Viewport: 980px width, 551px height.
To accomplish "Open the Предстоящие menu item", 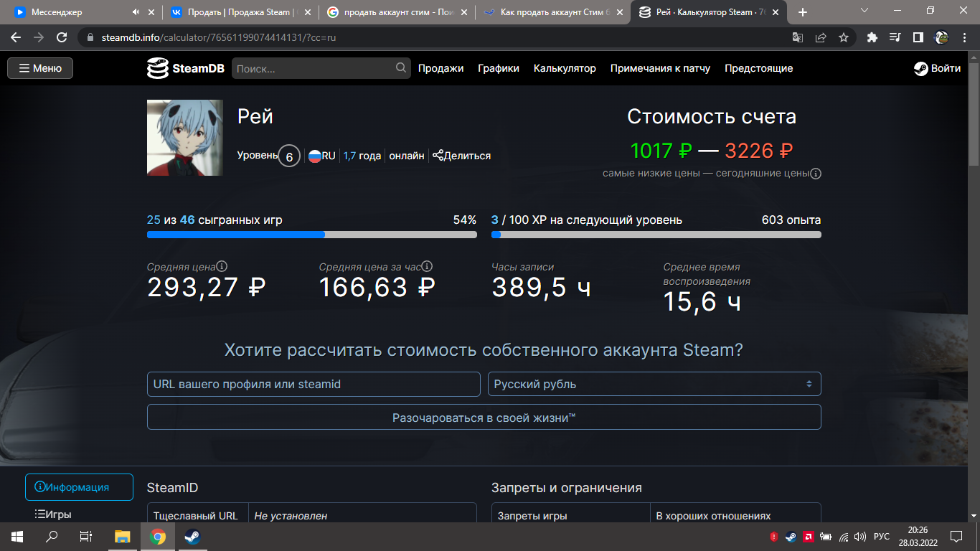I will pos(758,68).
